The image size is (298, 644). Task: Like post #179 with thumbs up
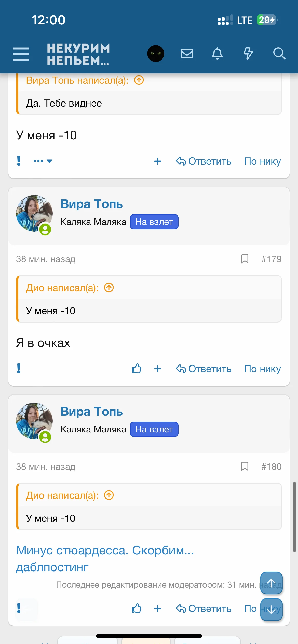pos(137,369)
